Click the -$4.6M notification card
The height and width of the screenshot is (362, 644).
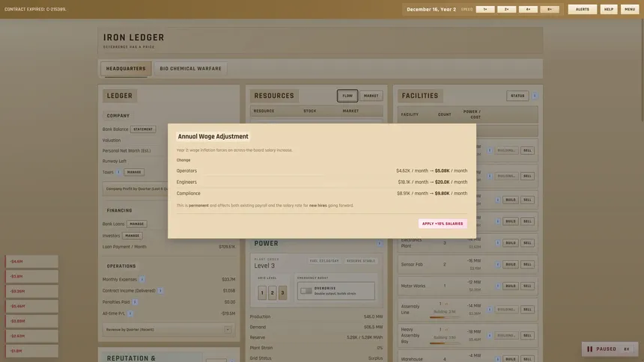pos(31,262)
